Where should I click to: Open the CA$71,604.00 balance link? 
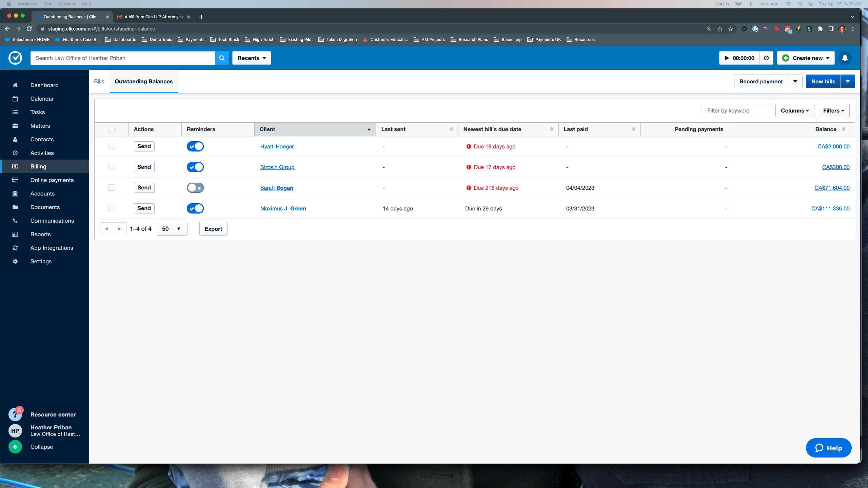coord(832,188)
